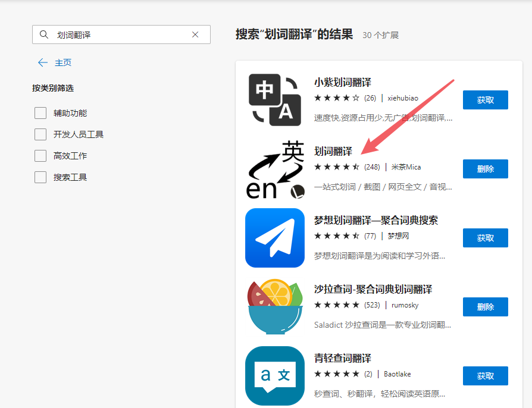Viewport: 532px width, 408px height.
Task: Open the 小紫划词翻译 extension icon
Action: pos(275,100)
